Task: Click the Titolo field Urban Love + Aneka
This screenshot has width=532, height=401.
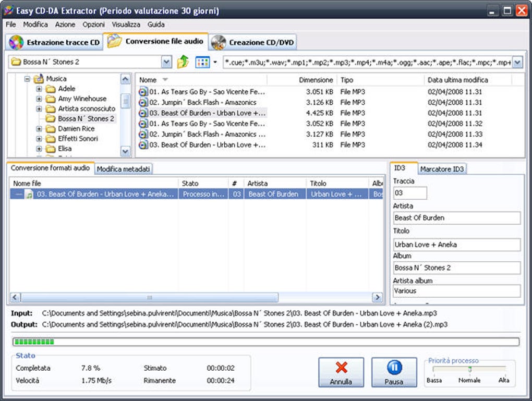Action: tap(457, 245)
